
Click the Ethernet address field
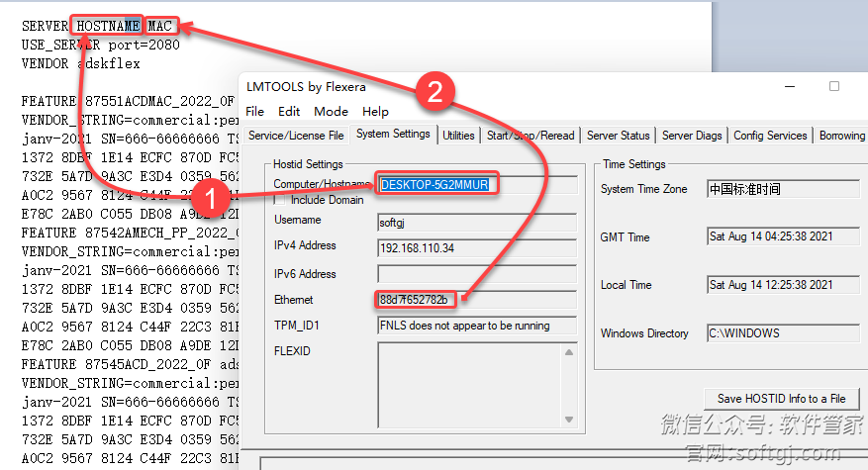476,300
